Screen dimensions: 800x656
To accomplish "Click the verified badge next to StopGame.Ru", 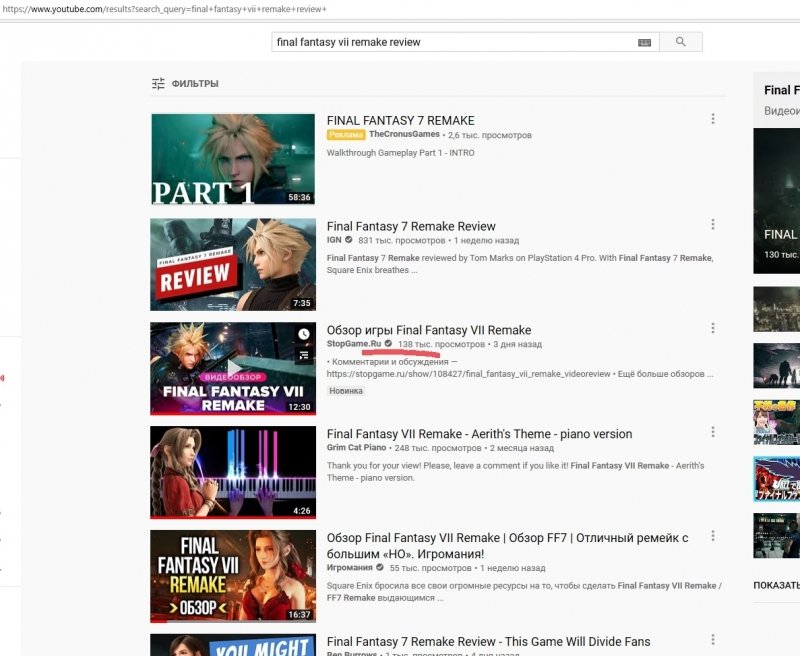I will click(x=388, y=344).
